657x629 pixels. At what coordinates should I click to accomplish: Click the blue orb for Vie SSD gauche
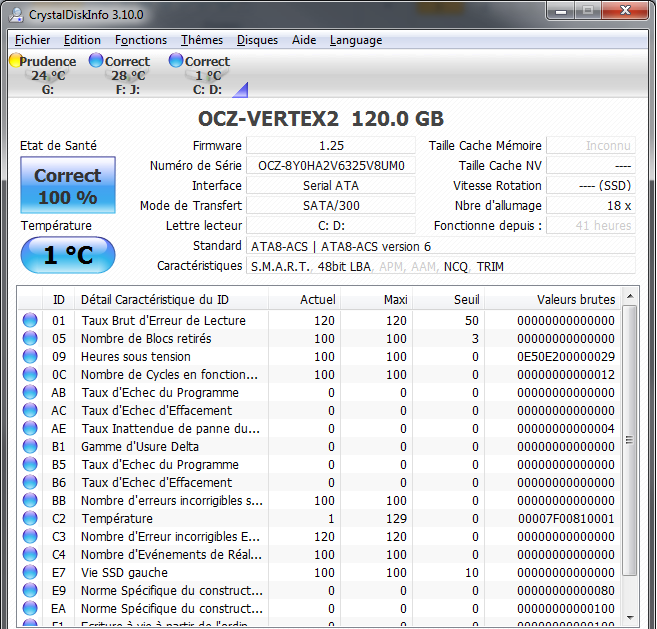[x=30, y=573]
